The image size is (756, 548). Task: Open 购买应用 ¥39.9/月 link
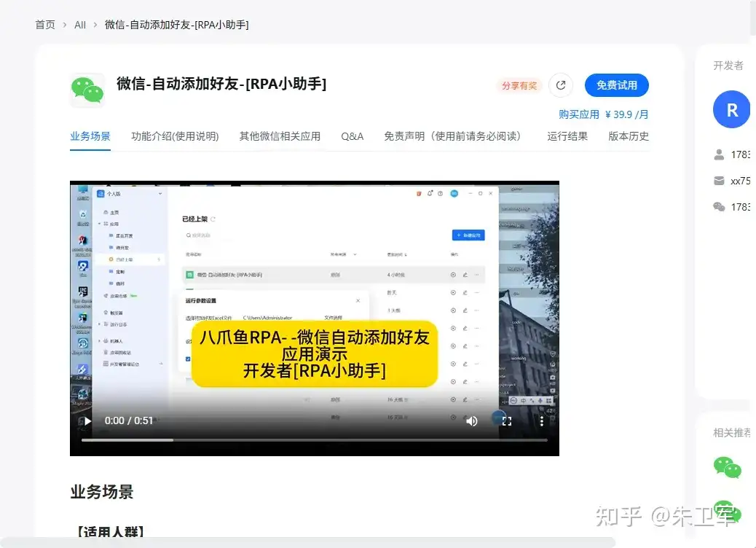click(604, 114)
